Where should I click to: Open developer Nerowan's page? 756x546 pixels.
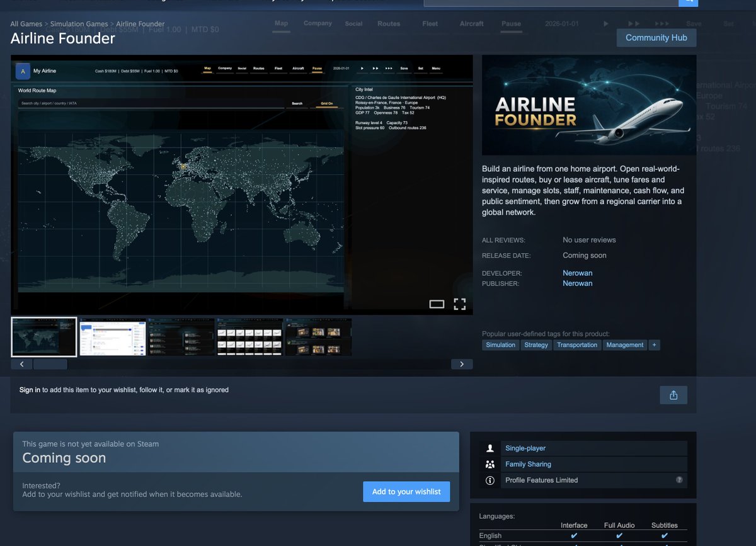point(578,273)
